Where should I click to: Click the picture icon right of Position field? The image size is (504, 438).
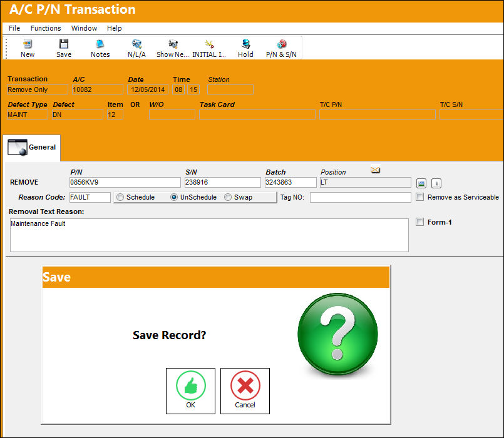click(421, 183)
